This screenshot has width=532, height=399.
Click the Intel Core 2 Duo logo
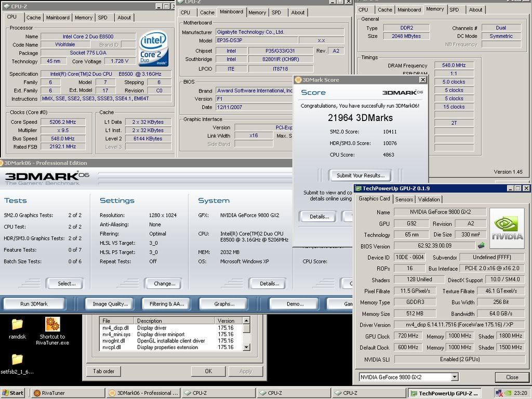(153, 48)
